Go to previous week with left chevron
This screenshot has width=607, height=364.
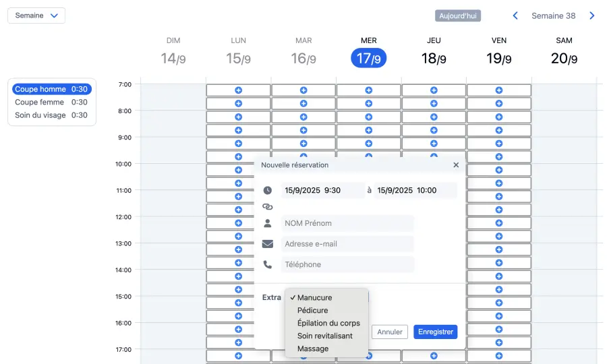(x=515, y=16)
